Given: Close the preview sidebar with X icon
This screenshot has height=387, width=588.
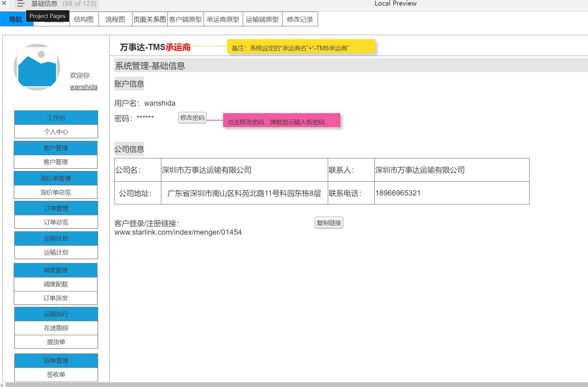Looking at the screenshot, I should pyautogui.click(x=4, y=3).
